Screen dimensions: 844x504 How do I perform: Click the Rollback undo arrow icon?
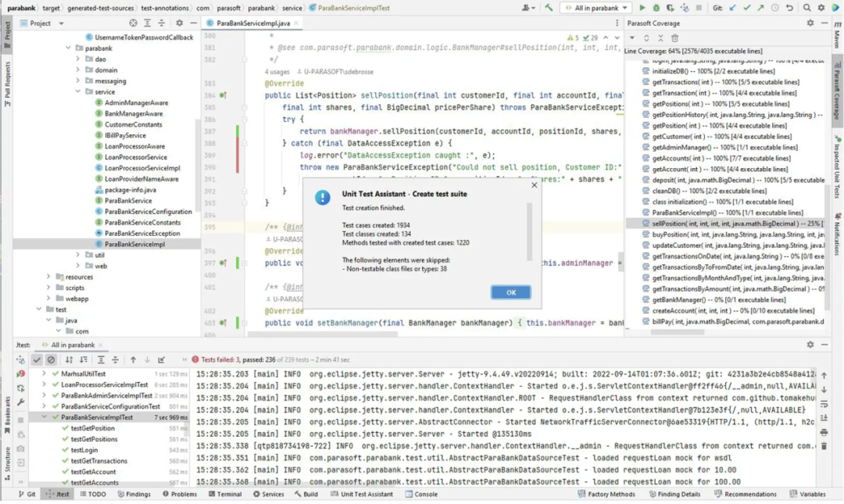point(789,8)
